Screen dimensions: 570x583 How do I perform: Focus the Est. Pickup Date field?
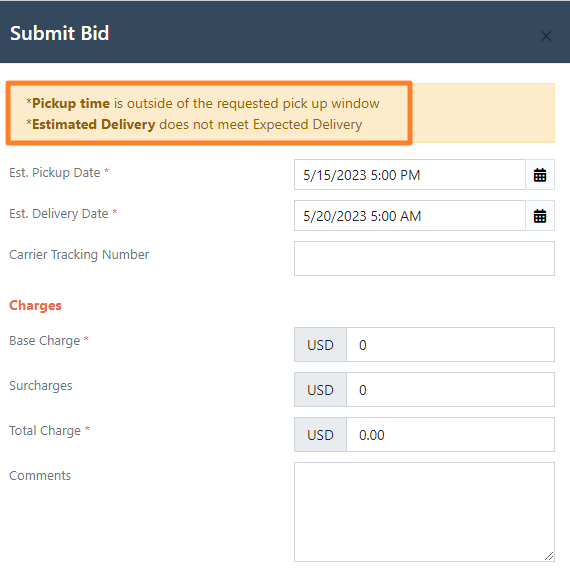(x=410, y=175)
